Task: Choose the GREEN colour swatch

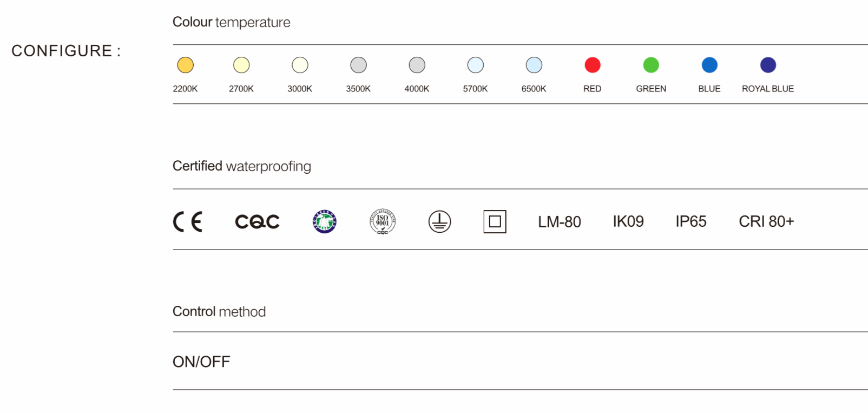Action: (651, 65)
